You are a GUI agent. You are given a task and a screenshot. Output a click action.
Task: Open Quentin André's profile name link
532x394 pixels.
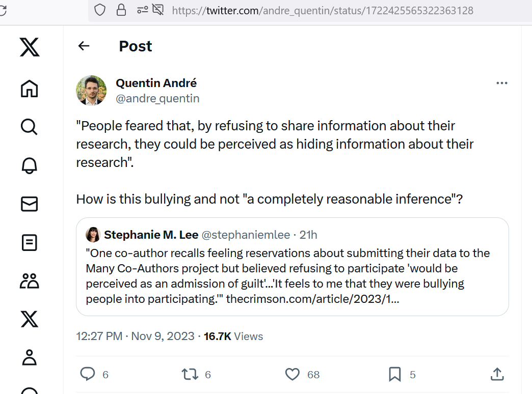(156, 83)
